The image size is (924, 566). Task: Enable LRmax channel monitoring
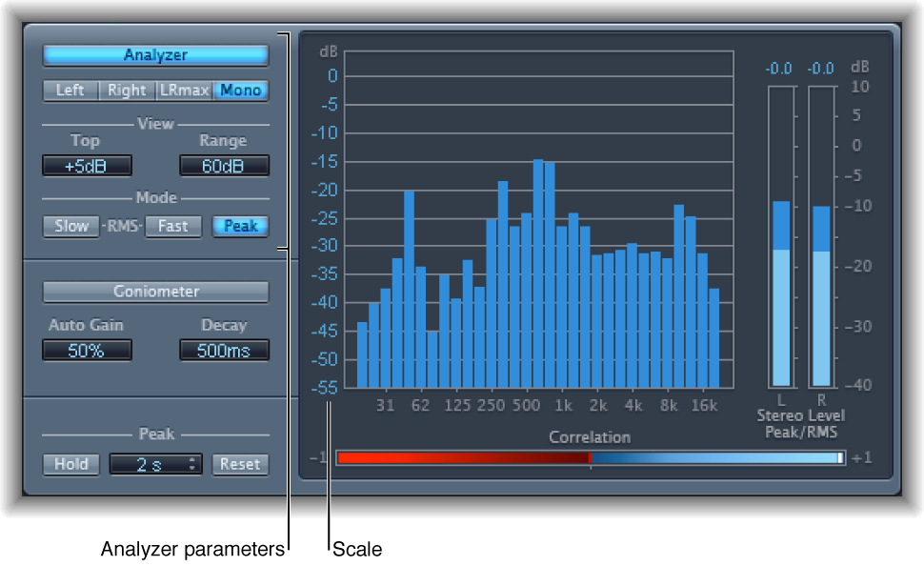183,91
